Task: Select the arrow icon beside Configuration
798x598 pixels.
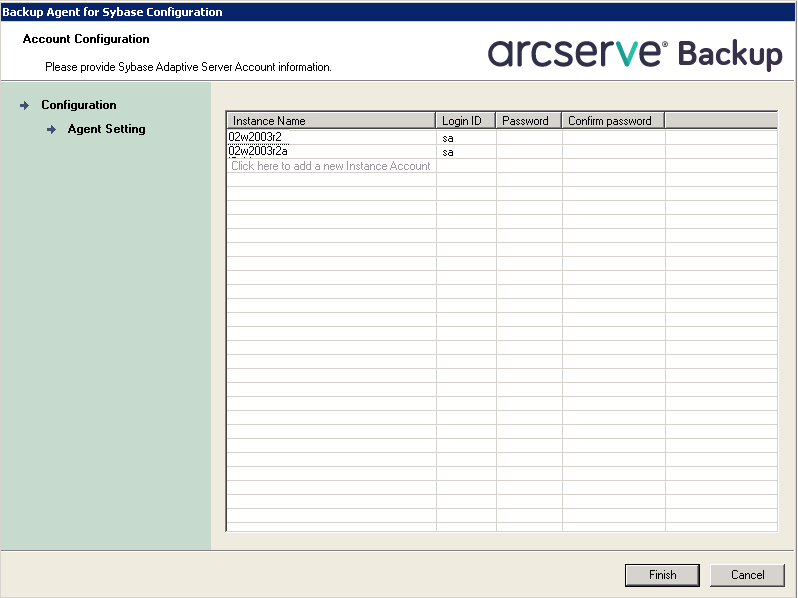Action: coord(24,105)
